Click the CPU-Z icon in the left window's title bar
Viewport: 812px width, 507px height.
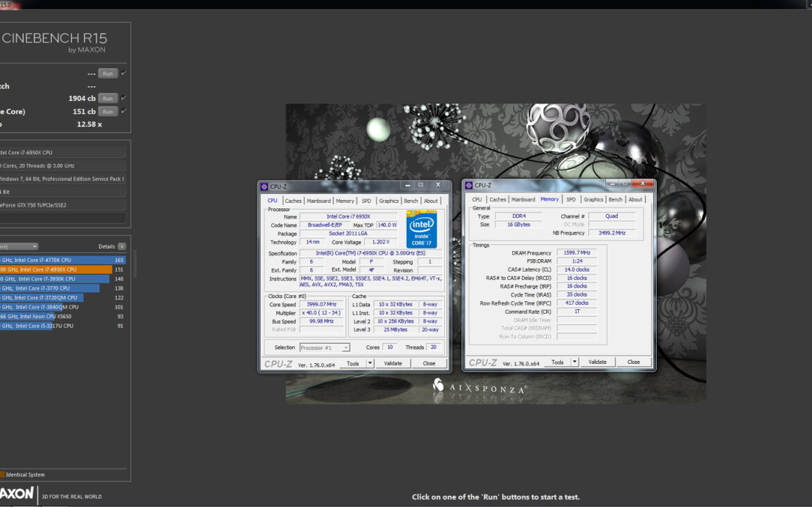(x=264, y=186)
